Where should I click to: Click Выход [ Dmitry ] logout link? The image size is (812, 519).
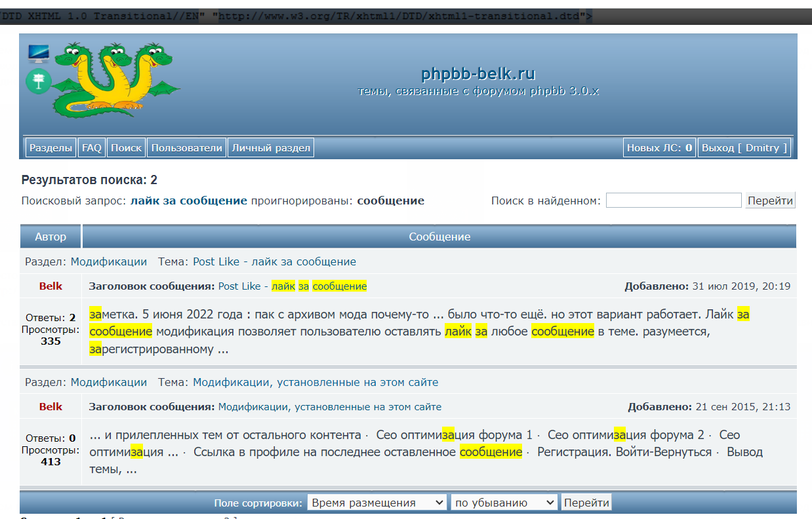point(744,148)
